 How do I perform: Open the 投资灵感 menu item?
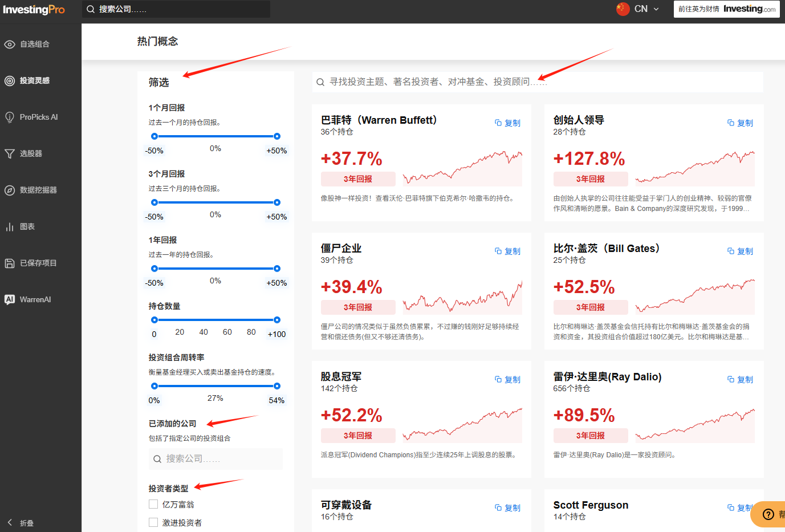(35, 80)
